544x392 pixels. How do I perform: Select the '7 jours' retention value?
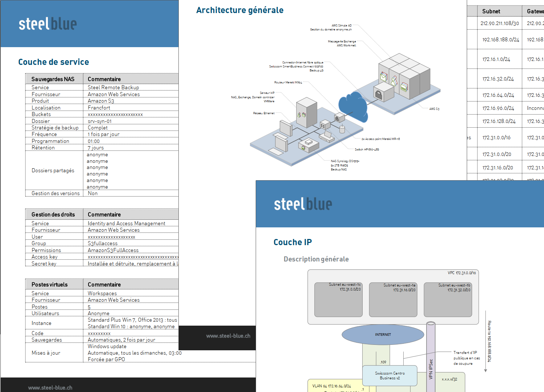click(x=96, y=148)
